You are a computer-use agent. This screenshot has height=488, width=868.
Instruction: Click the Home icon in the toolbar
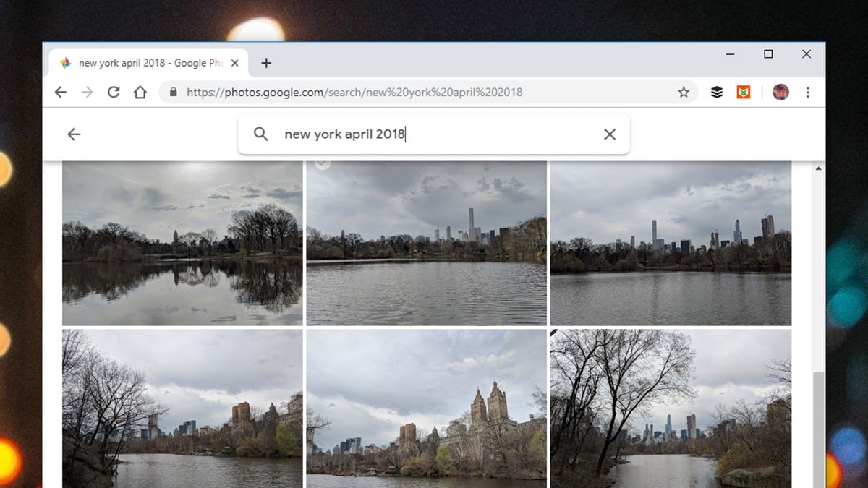[x=139, y=92]
